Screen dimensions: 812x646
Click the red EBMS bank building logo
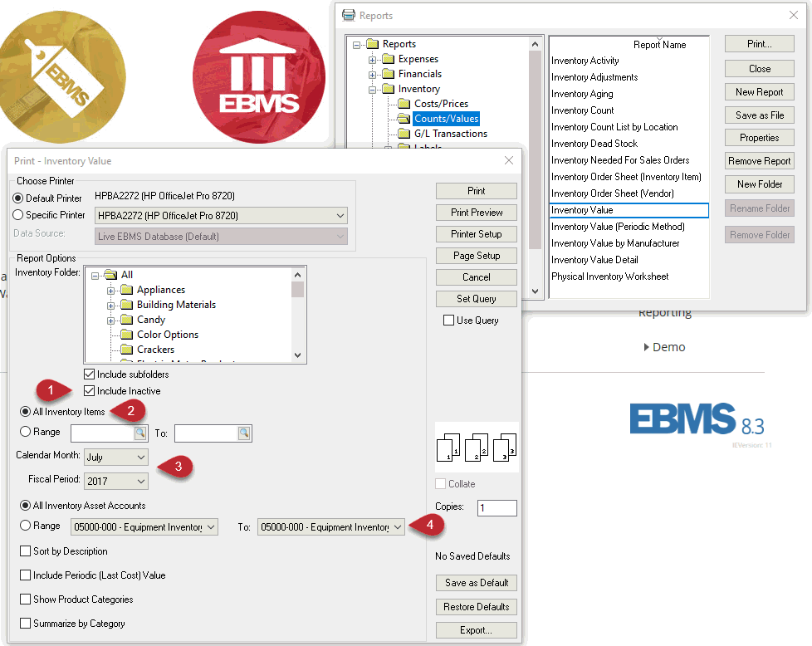pyautogui.click(x=259, y=76)
